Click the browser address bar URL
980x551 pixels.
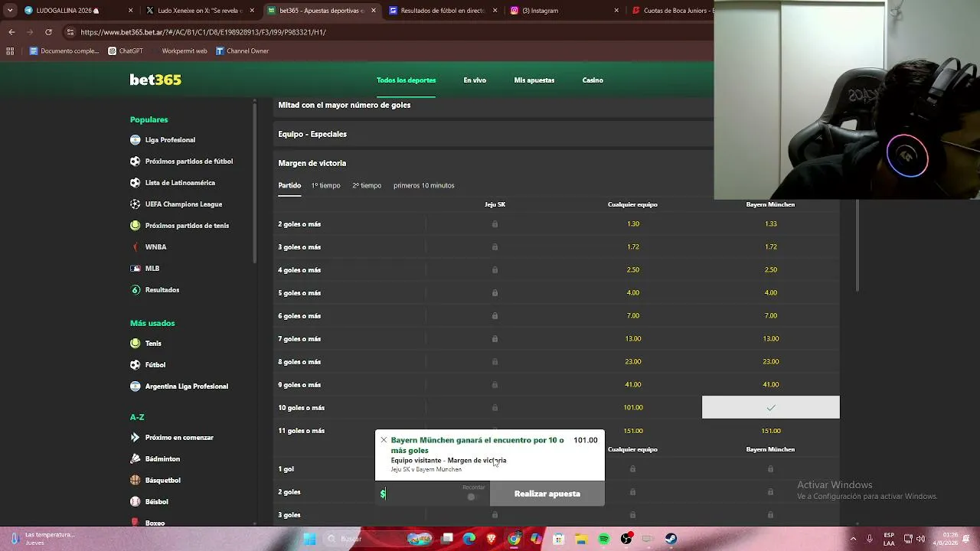(x=203, y=32)
